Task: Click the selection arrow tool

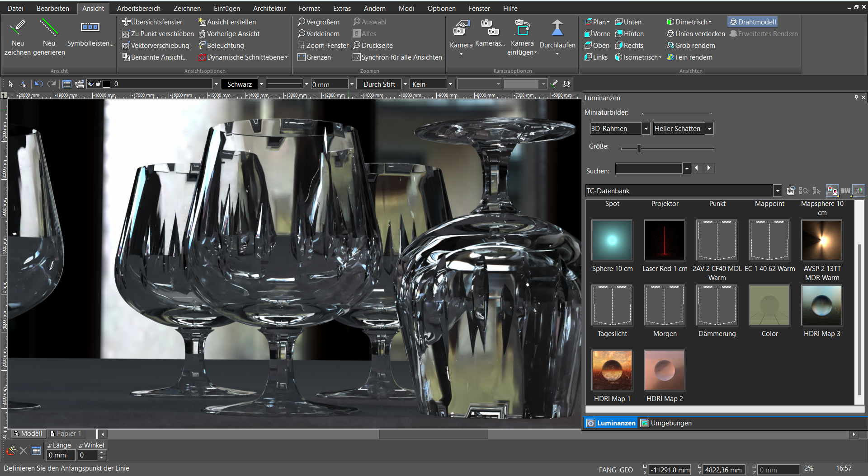Action: pos(11,84)
